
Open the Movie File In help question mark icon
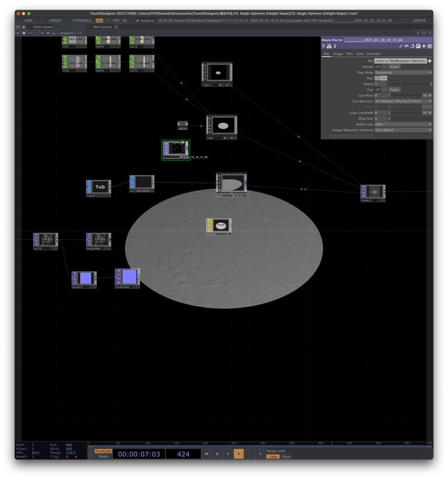coord(323,46)
